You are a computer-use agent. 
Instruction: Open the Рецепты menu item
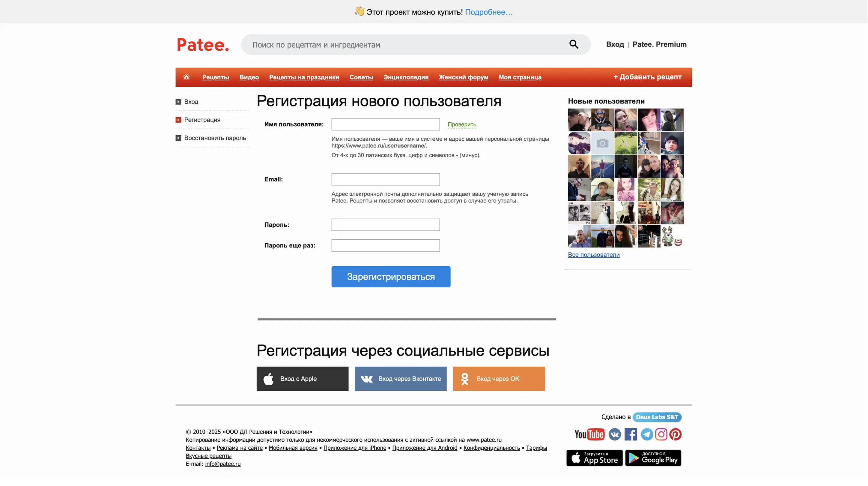[215, 77]
